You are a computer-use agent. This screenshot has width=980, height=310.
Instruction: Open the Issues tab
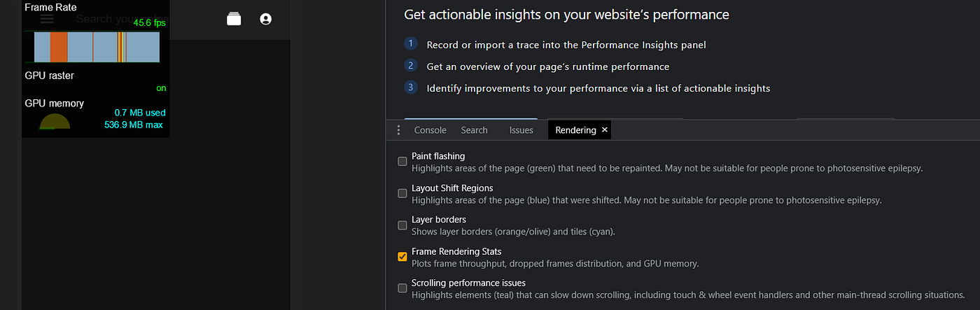click(x=521, y=130)
